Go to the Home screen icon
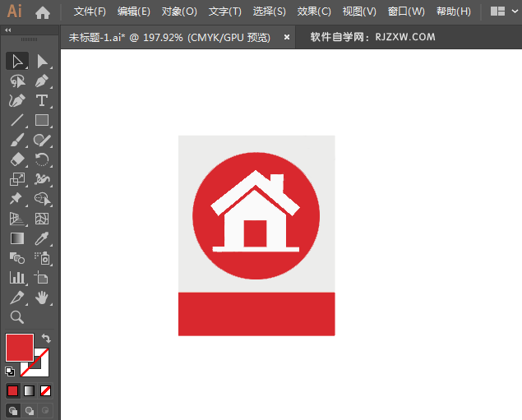This screenshot has height=420, width=522. [43, 12]
